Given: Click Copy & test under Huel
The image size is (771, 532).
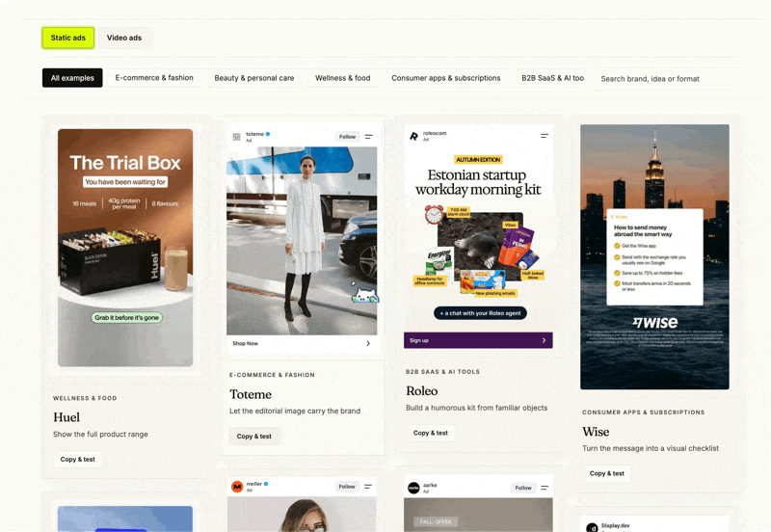Looking at the screenshot, I should [78, 459].
